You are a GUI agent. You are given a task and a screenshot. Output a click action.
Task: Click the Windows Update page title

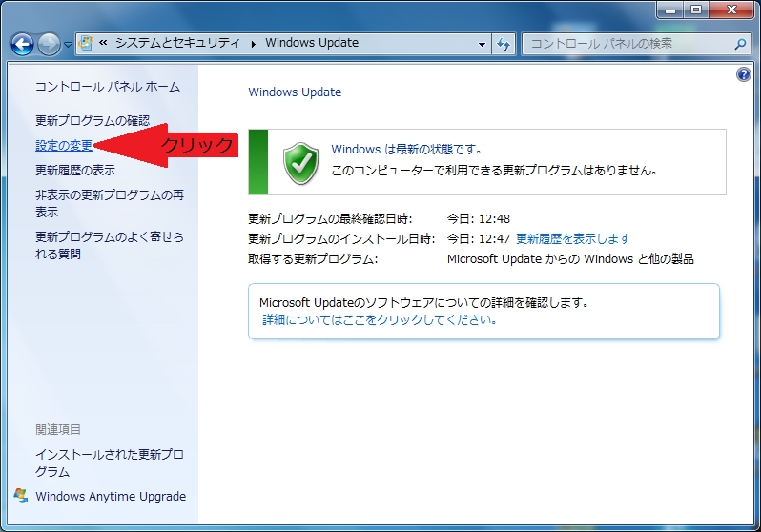click(x=295, y=92)
